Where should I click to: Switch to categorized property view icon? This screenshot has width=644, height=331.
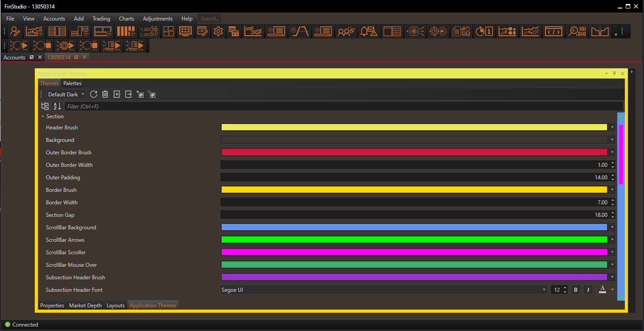tap(45, 106)
